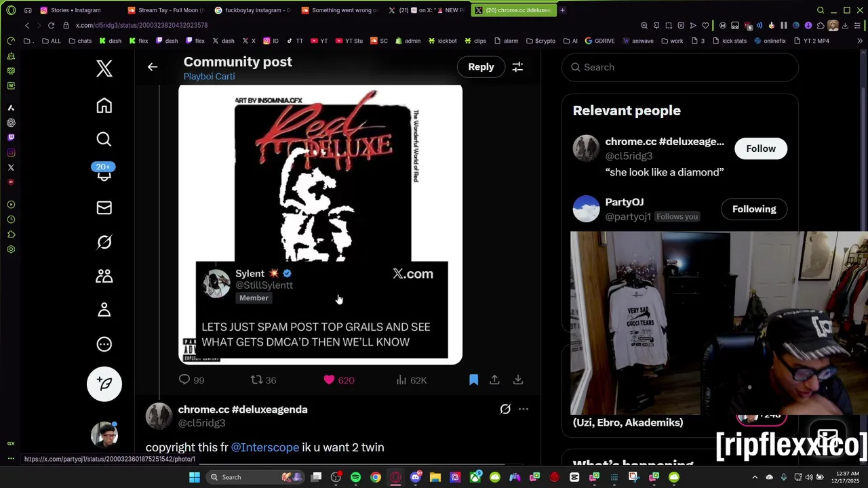868x488 pixels.
Task: Switch to Something went wrong SoundCloud tab
Action: click(340, 10)
